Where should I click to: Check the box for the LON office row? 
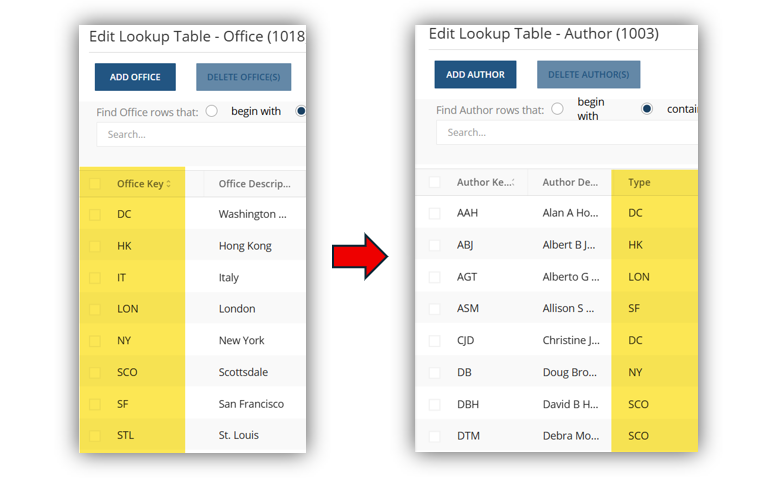coord(95,309)
